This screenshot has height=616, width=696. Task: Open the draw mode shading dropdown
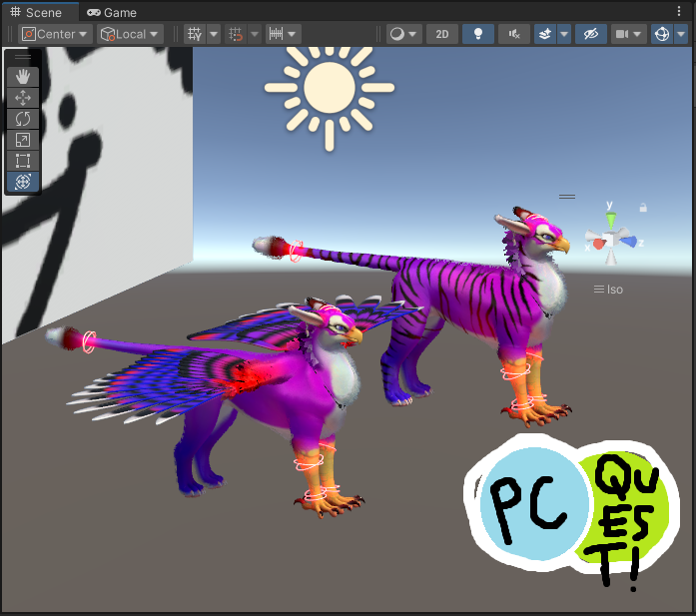[403, 34]
